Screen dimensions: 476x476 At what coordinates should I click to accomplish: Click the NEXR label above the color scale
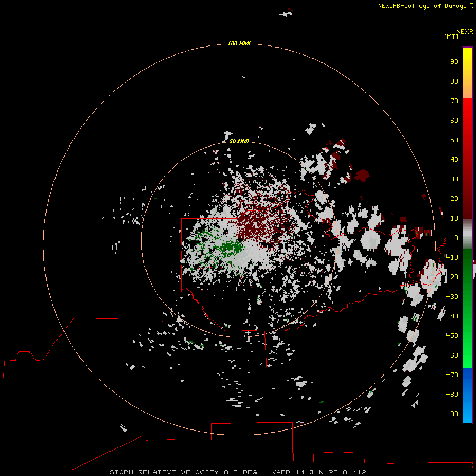click(x=465, y=32)
